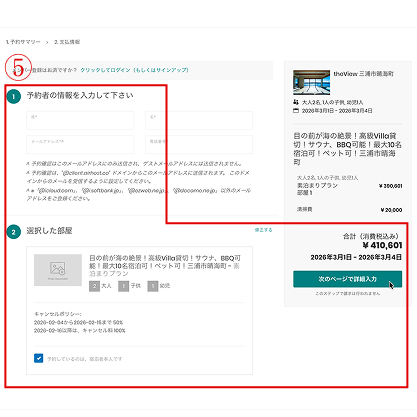Screen dimensions: 417x417
Task: Click the edit link beside 選択した部屋
Action: click(x=263, y=230)
